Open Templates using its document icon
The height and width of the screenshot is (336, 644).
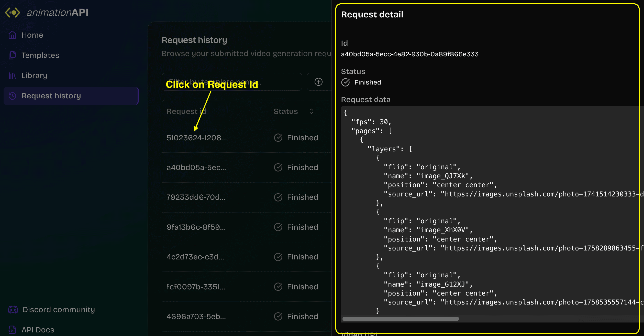click(x=12, y=55)
